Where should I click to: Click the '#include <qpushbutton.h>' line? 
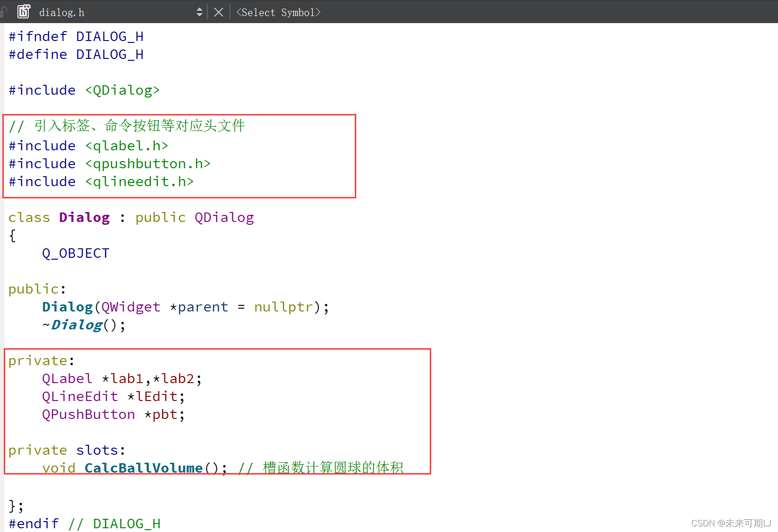click(110, 164)
